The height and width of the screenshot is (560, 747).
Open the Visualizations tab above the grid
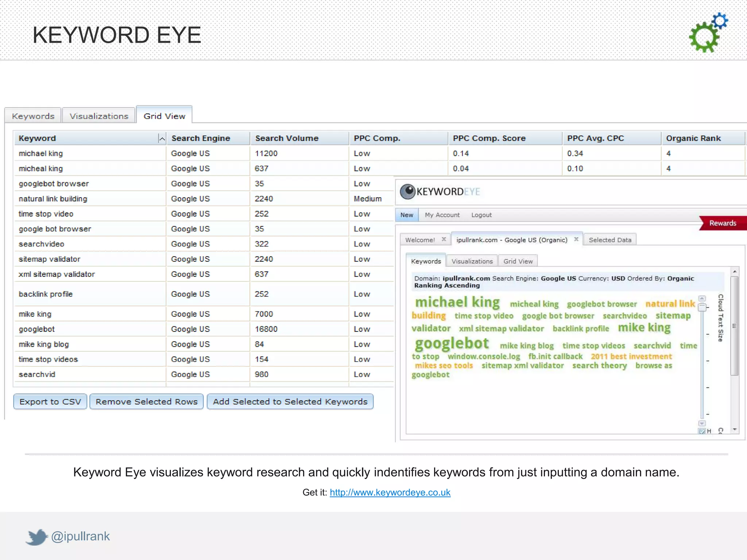click(99, 116)
